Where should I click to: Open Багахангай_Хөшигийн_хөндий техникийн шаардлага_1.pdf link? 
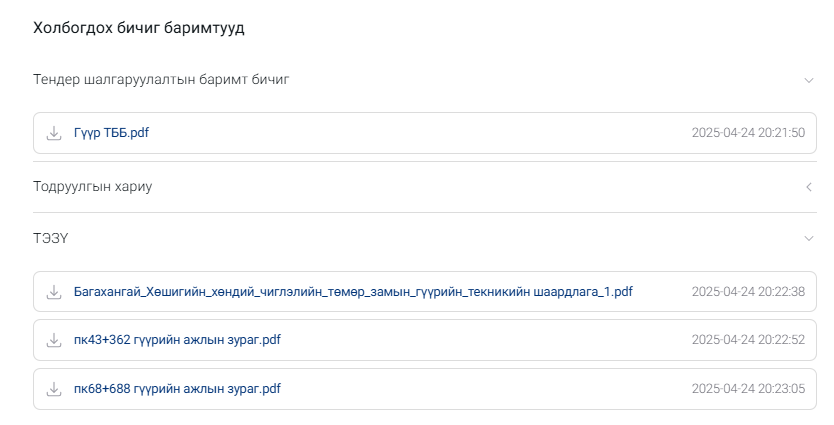tap(353, 292)
